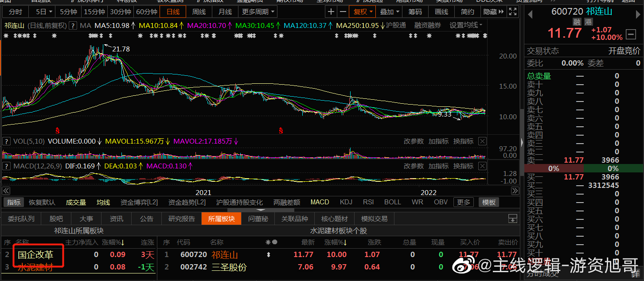Image resolution: width=644 pixels, height=281 pixels.
Task: Close the VOL indicator panel
Action: pos(482,141)
